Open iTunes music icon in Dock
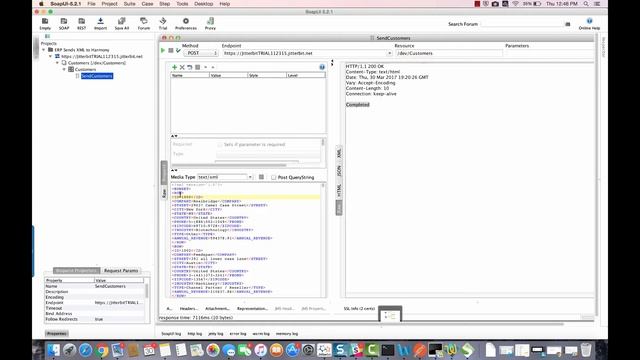Image resolution: width=640 pixels, height=360 pixels. click(x=260, y=350)
